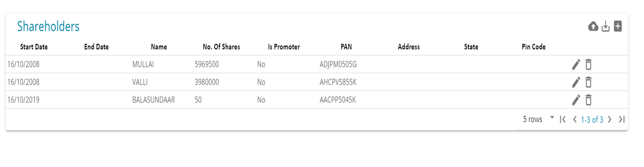Screen dimensions: 644x167
Task: Sort by No. Of Shares column
Action: pos(221,47)
